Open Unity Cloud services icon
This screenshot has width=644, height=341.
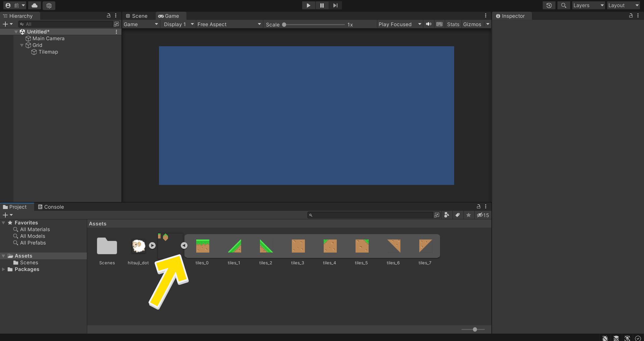click(35, 5)
